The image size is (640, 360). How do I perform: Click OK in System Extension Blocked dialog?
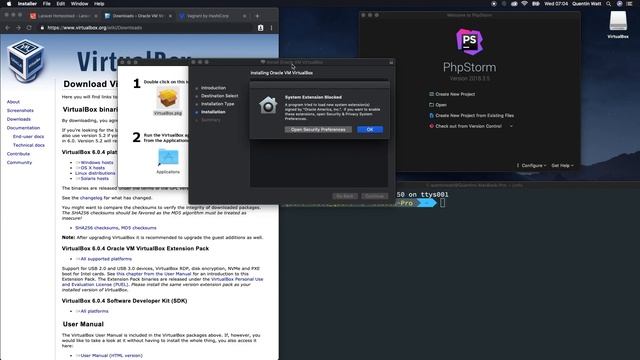[370, 129]
